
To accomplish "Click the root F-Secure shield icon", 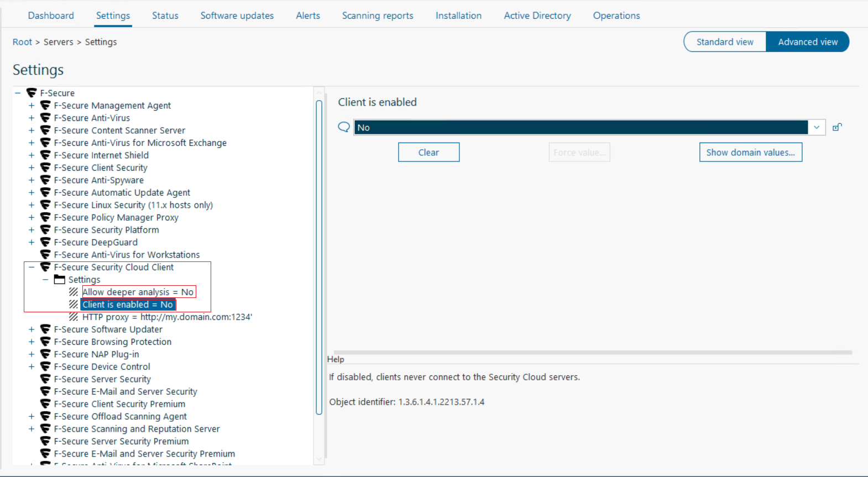I will (32, 93).
